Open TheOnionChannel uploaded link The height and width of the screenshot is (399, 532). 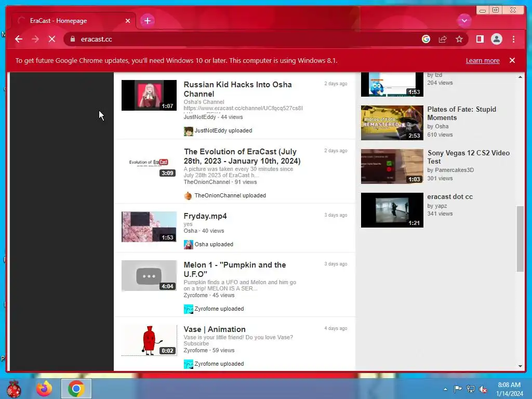tap(230, 195)
